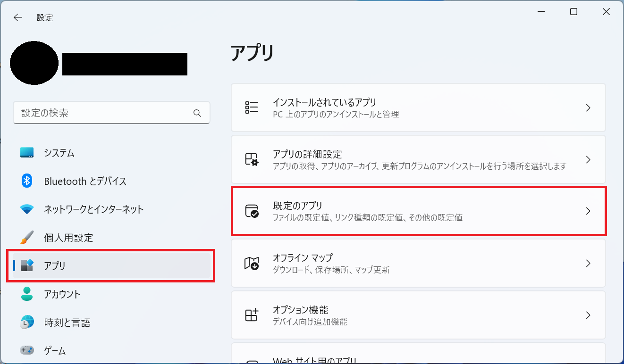624x364 pixels.
Task: Minimize the Settings window
Action: [x=541, y=12]
